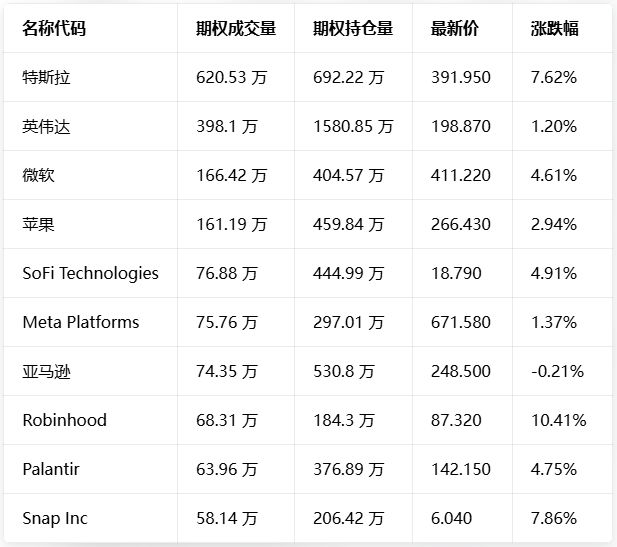Screen dimensions: 617x547
Task: Select 英伟达's 1580.85 万 open interest cell
Action: click(353, 126)
